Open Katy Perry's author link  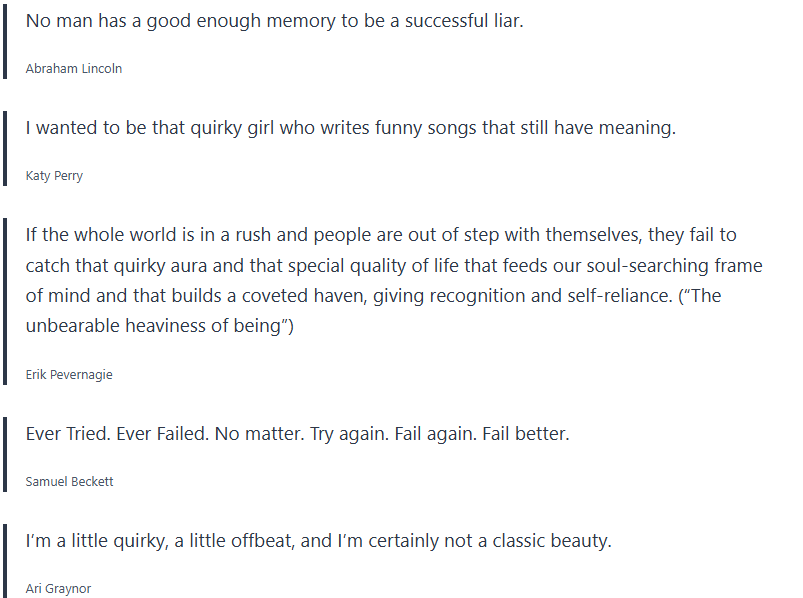pos(54,176)
